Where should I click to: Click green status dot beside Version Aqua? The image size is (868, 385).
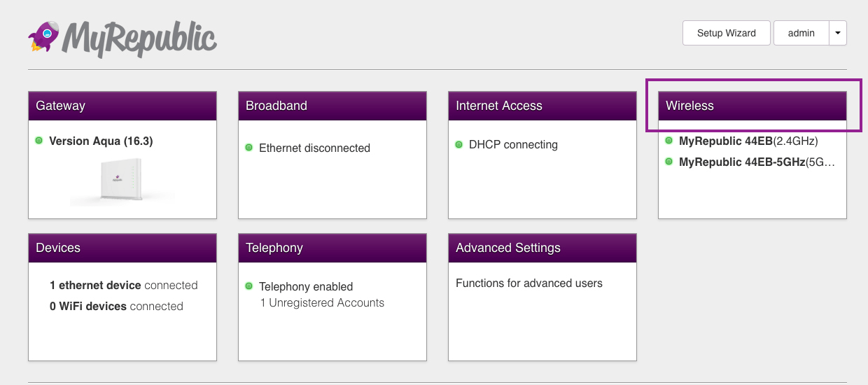[39, 141]
